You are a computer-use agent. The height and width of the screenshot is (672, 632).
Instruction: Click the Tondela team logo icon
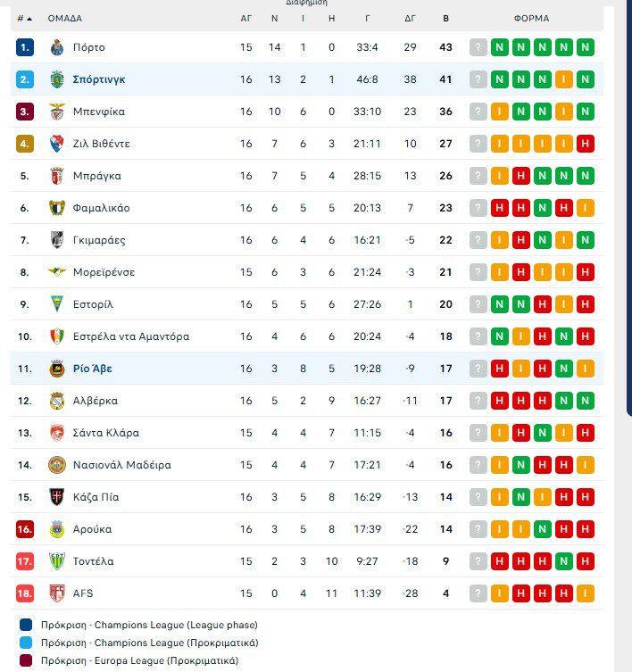click(x=56, y=561)
